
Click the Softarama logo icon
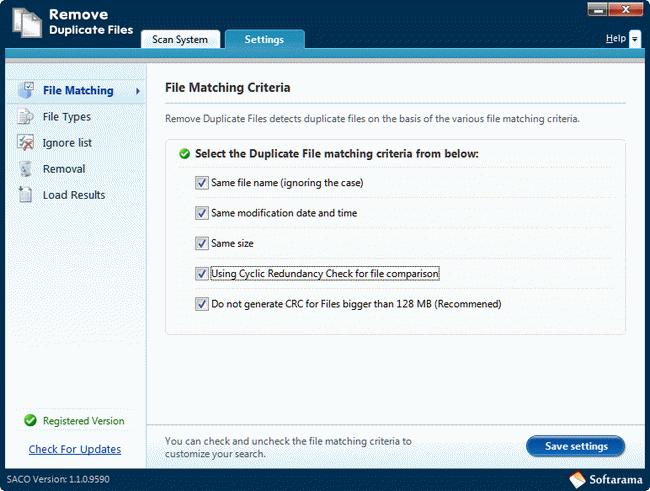(x=577, y=480)
